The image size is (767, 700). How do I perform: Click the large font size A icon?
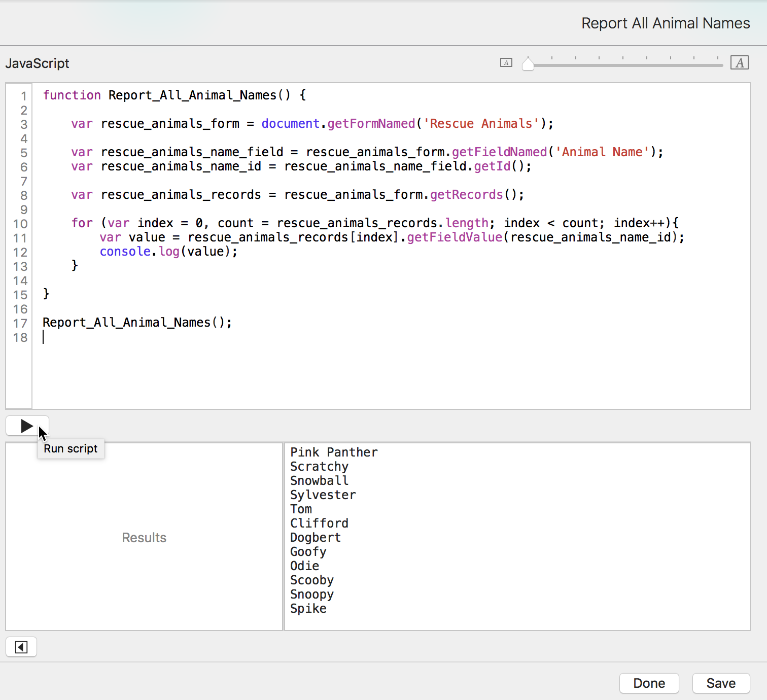point(739,62)
